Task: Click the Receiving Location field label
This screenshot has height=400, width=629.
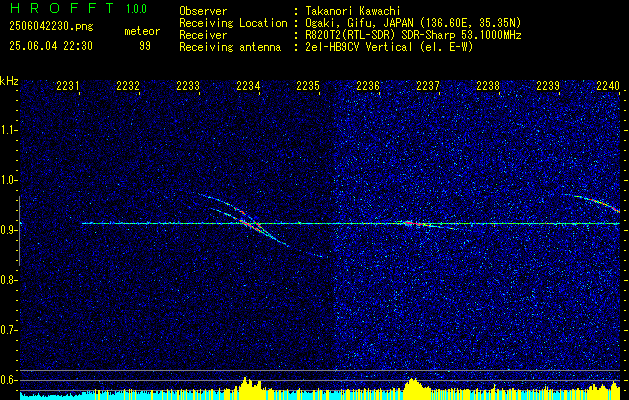Action: click(x=233, y=23)
